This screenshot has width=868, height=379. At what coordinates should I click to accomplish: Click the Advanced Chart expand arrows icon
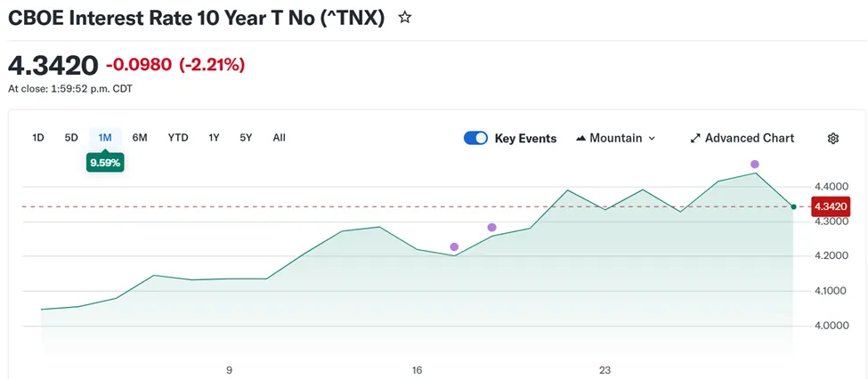(695, 138)
